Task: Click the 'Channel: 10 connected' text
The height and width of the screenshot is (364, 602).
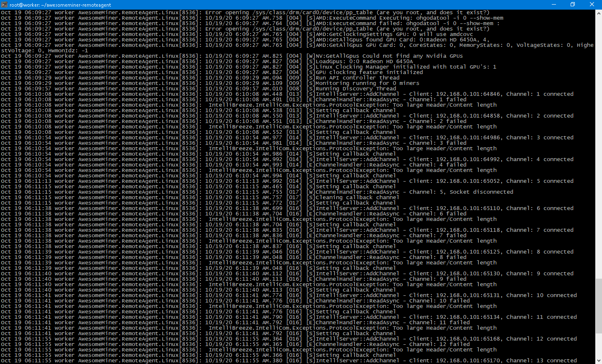Action: (542, 295)
